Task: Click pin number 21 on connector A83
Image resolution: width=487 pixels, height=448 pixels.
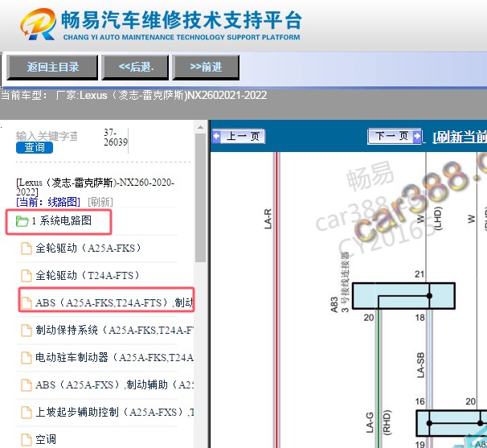Action: coord(419,274)
